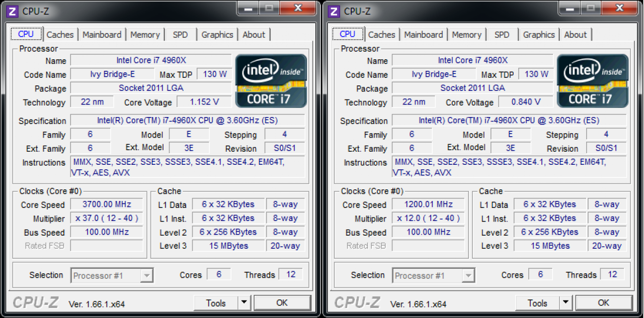This screenshot has width=644, height=318.
Task: Select SPD tab in right window
Action: pos(502,35)
